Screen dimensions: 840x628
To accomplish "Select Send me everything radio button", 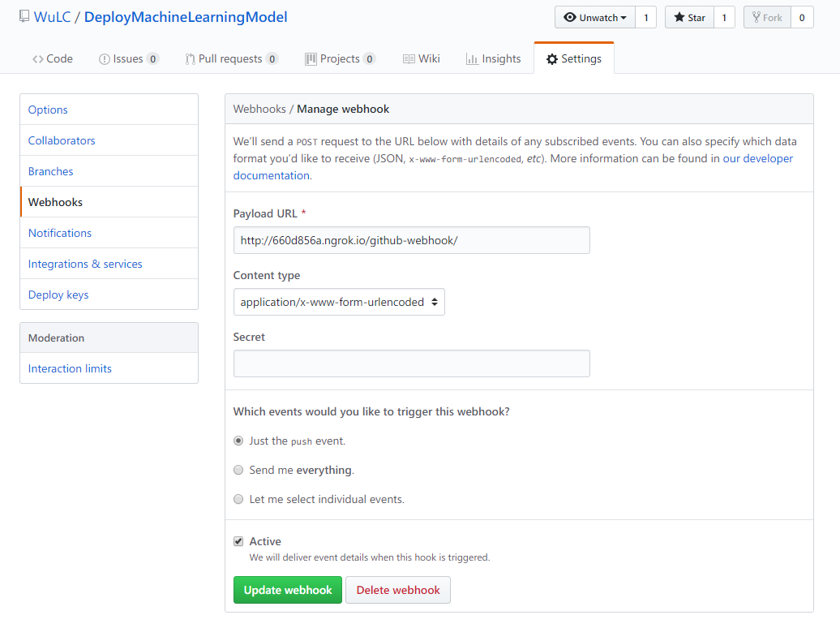I will (x=238, y=470).
